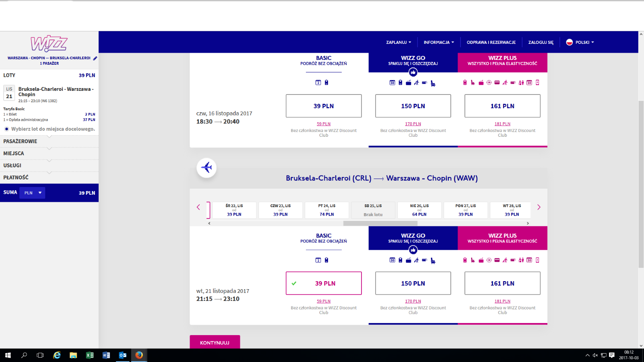Switch to Firefox in the taskbar
The height and width of the screenshot is (362, 644).
pyautogui.click(x=139, y=355)
